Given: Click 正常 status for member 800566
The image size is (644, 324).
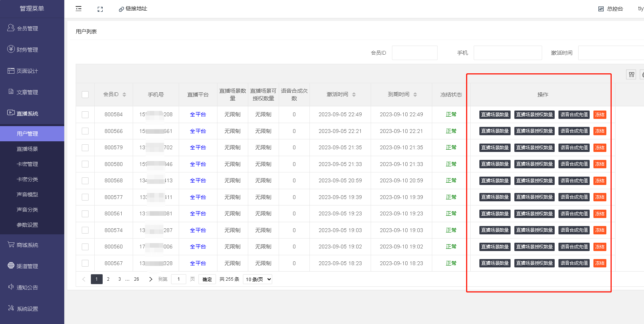Looking at the screenshot, I should 451,131.
